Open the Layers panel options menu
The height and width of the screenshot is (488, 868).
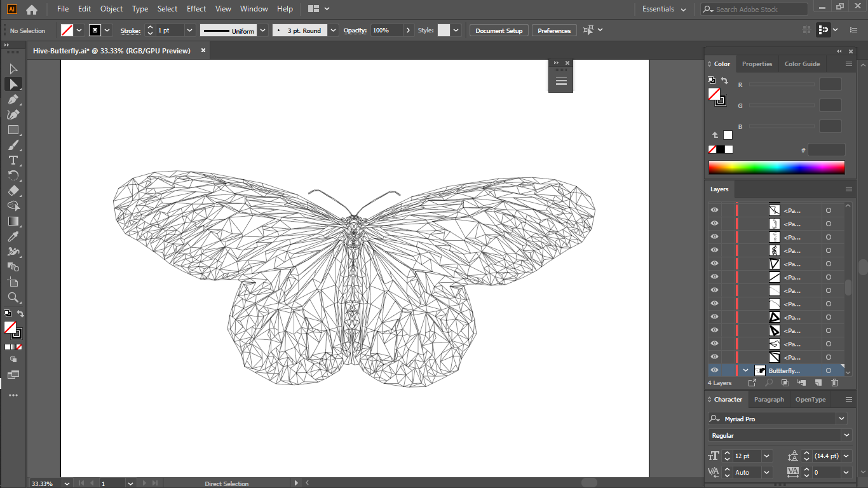tap(848, 189)
